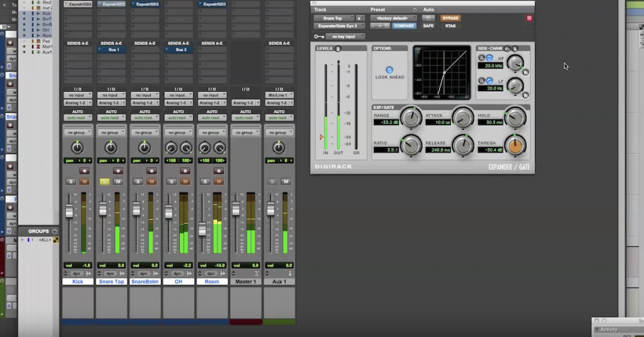This screenshot has height=337, width=644.
Task: Select the Kick track name
Action: pos(77,282)
